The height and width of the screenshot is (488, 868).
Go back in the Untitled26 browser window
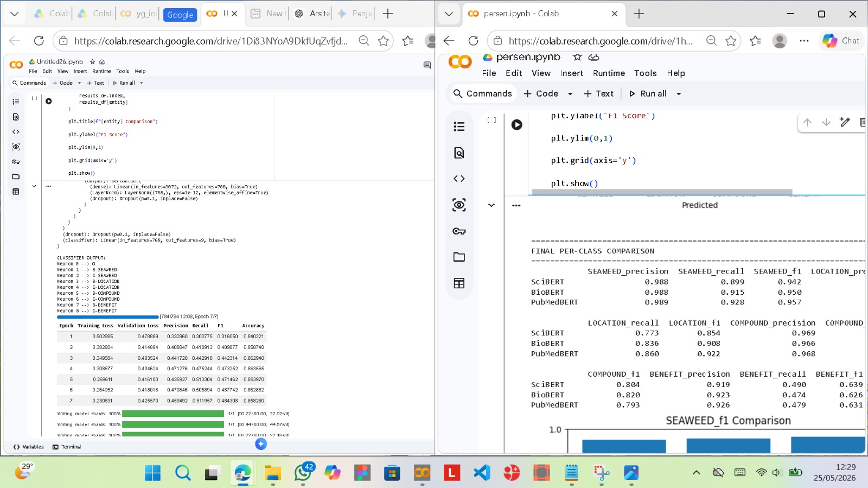[x=15, y=41]
